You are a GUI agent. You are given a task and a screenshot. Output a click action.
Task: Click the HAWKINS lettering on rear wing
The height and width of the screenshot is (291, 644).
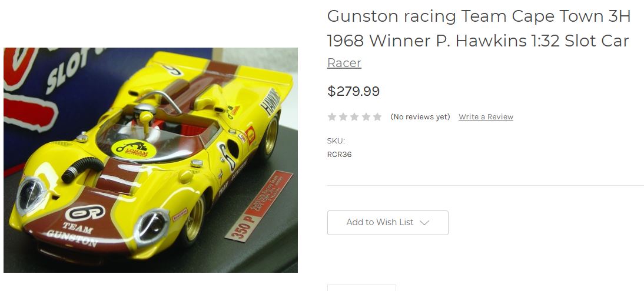point(270,101)
